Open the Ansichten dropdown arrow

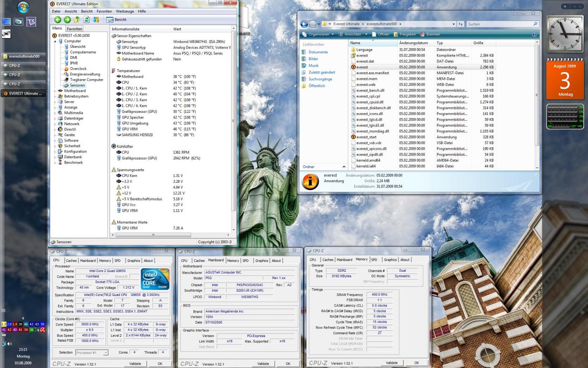[x=366, y=34]
